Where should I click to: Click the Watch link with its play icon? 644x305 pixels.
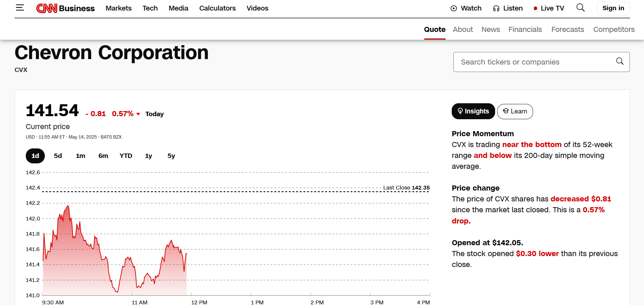click(466, 8)
